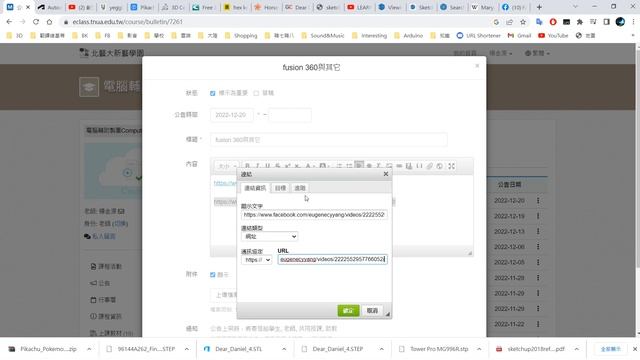
Task: Click the 私人留言 link in the sidebar
Action: point(100,236)
